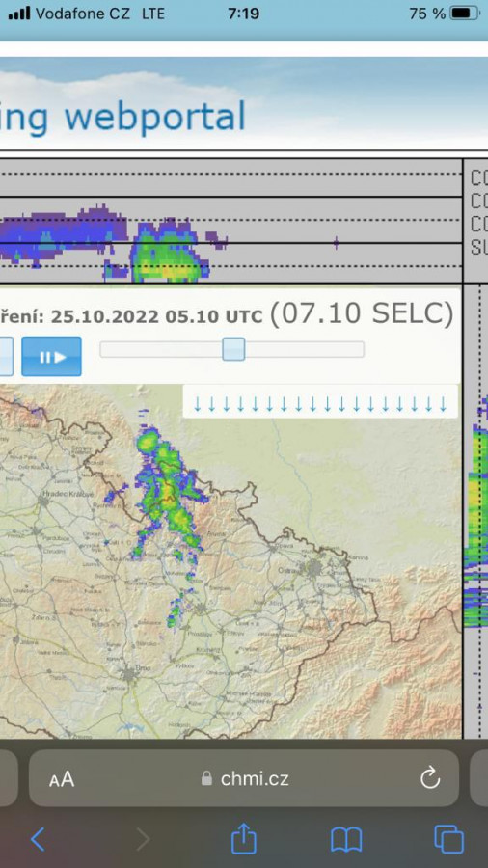Tap the greyed forward arrow in Safari toolbar
The height and width of the screenshot is (868, 488).
[143, 839]
